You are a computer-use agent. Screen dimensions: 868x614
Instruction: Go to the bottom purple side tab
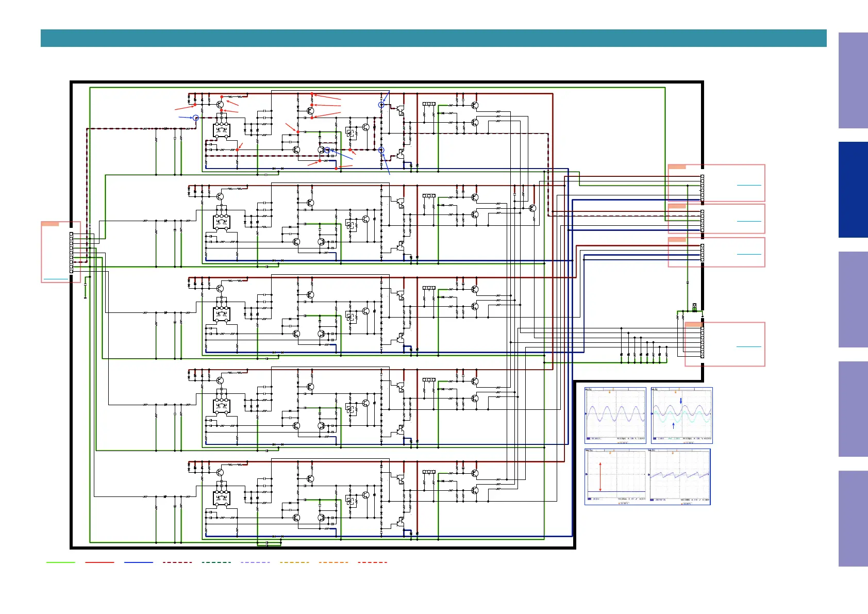853,519
